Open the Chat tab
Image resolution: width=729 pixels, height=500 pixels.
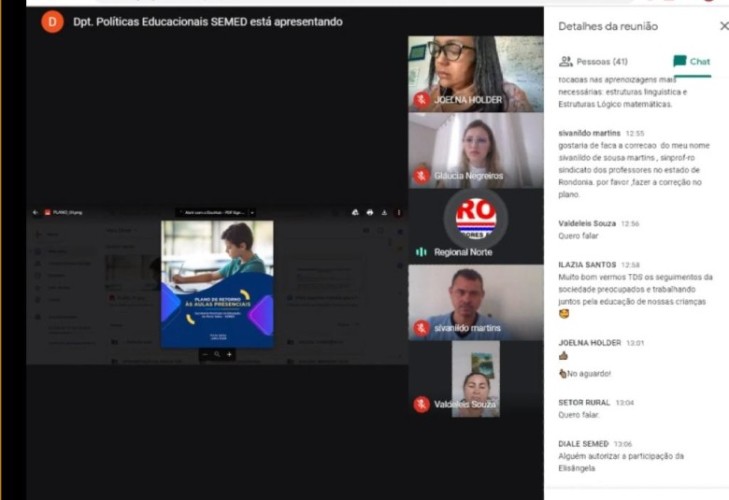pyautogui.click(x=692, y=61)
